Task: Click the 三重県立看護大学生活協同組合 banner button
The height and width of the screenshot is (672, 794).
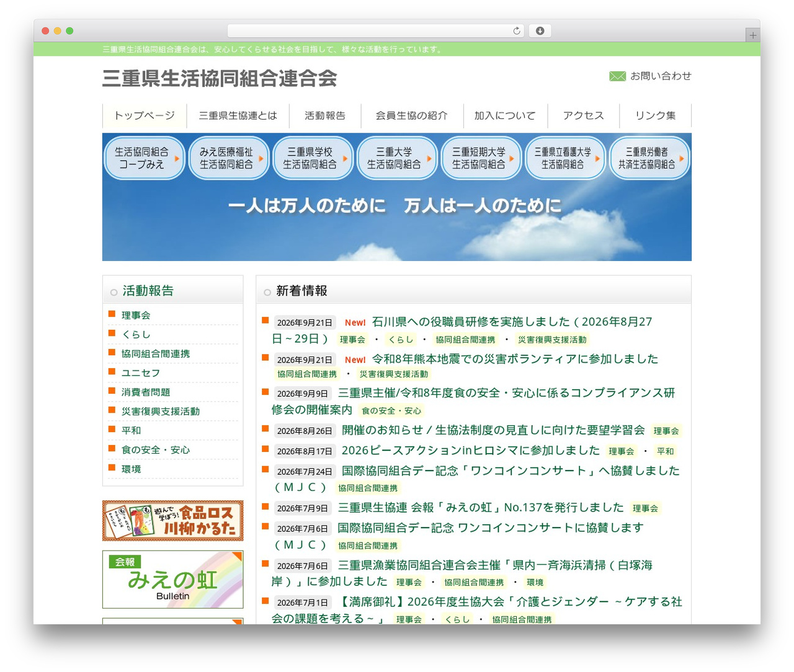Action: point(566,158)
